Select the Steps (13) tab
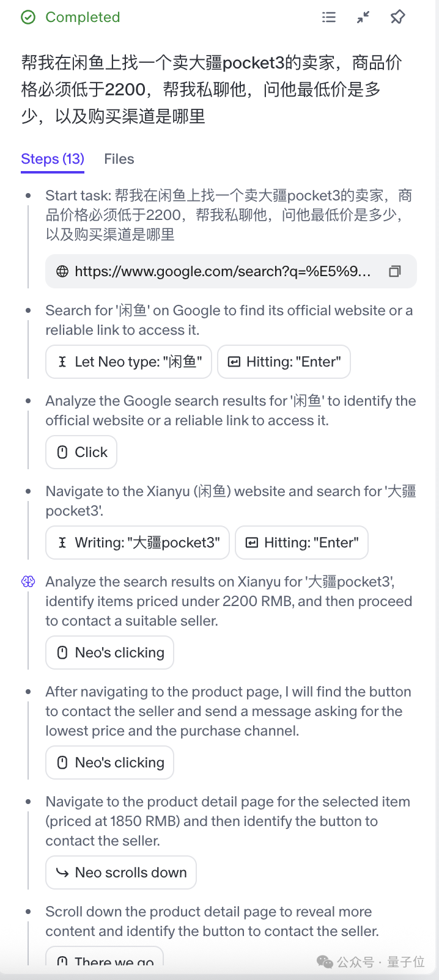 click(53, 159)
